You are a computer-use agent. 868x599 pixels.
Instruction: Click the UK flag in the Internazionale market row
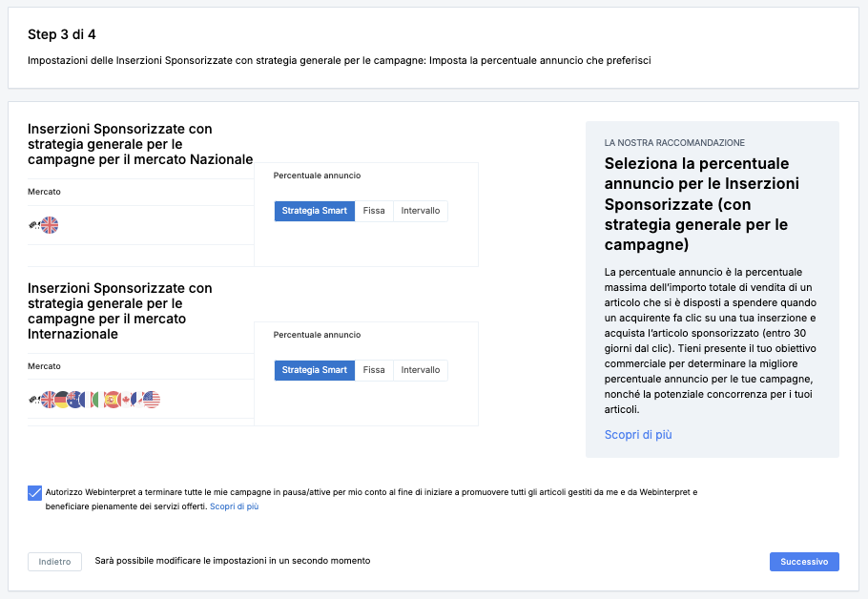click(49, 400)
